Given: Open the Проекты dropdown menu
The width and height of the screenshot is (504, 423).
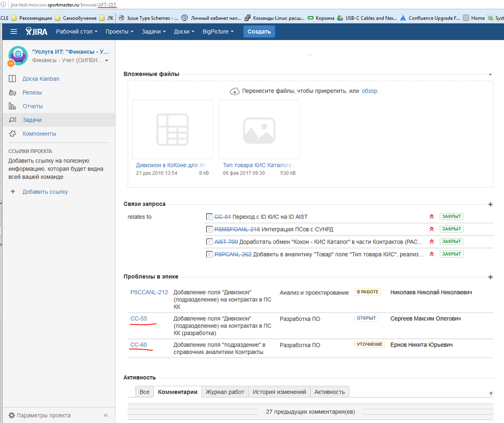Looking at the screenshot, I should tap(119, 31).
